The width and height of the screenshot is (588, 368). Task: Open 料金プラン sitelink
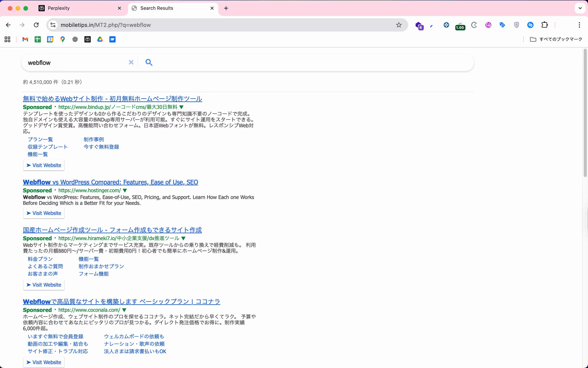(40, 259)
